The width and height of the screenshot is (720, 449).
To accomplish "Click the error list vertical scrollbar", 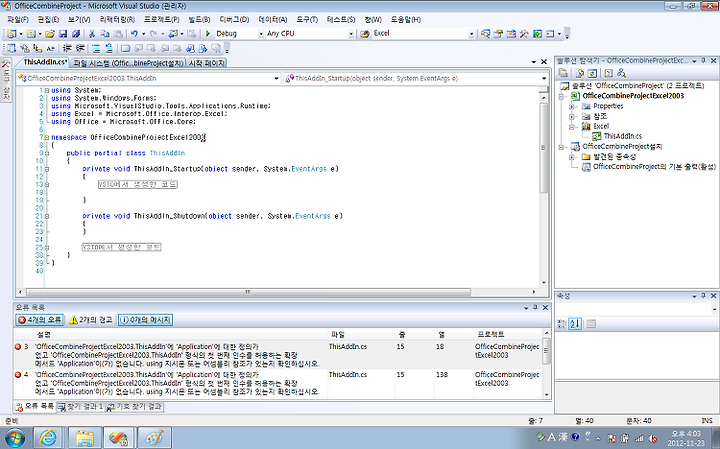I will coord(546,350).
